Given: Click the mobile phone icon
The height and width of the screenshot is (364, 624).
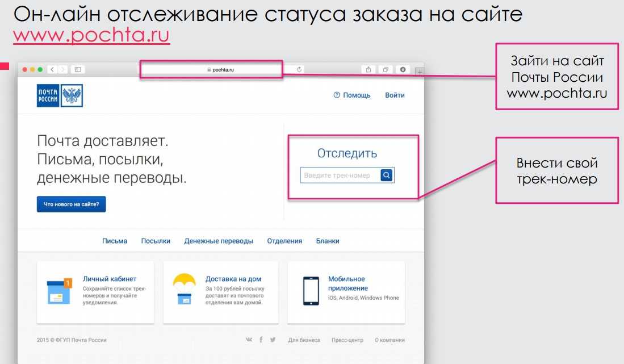Looking at the screenshot, I should click(311, 291).
